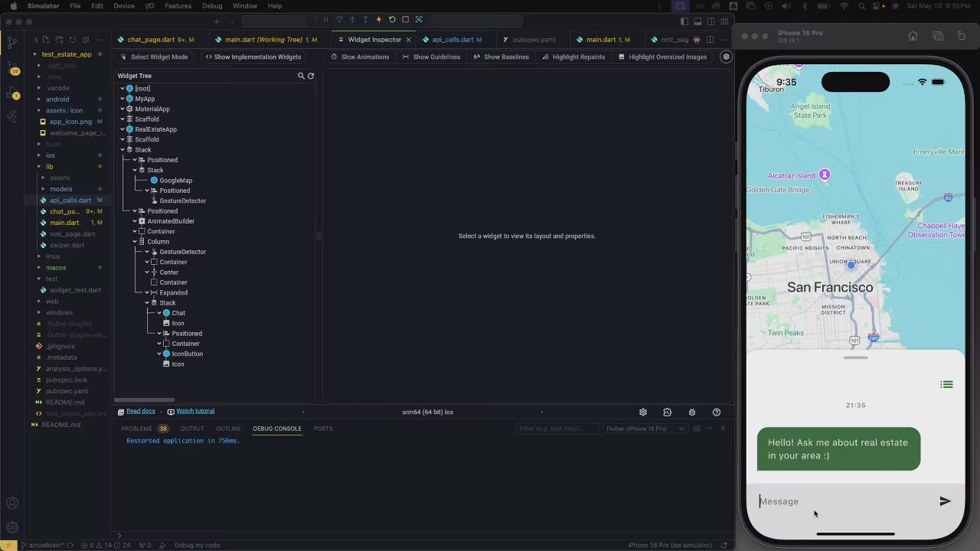Click the Watch tutorial link
The height and width of the screenshot is (551, 980).
point(195,412)
